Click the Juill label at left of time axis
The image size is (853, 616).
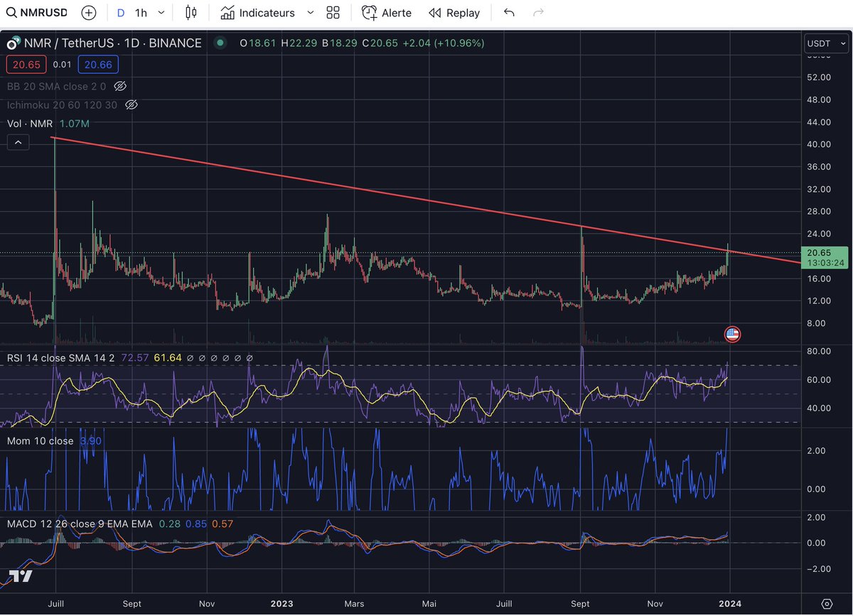pos(55,604)
